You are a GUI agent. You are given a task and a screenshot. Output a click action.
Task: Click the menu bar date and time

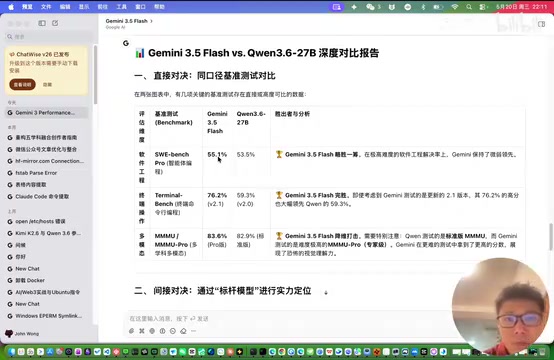coord(521,7)
